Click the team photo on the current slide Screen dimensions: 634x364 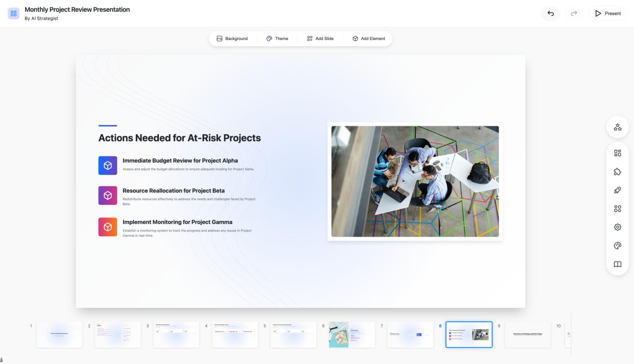(x=414, y=182)
